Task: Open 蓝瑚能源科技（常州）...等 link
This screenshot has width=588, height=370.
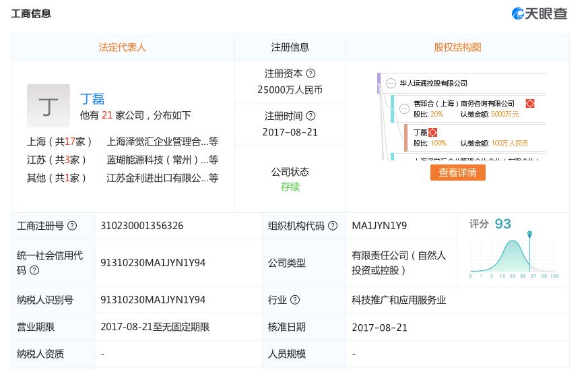Action: 162,160
